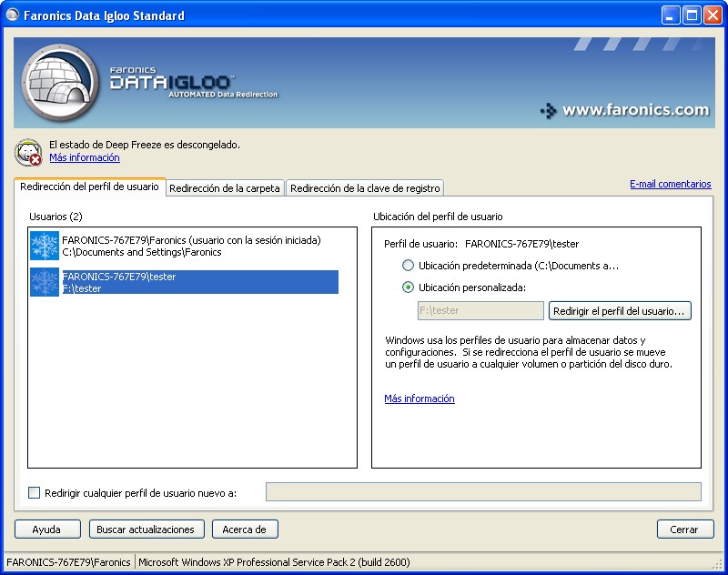
Task: Click the snowflake icon beside the Faronics user
Action: click(45, 246)
